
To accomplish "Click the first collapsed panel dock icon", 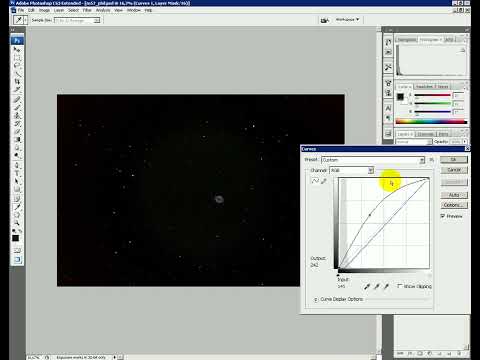I will click(388, 42).
